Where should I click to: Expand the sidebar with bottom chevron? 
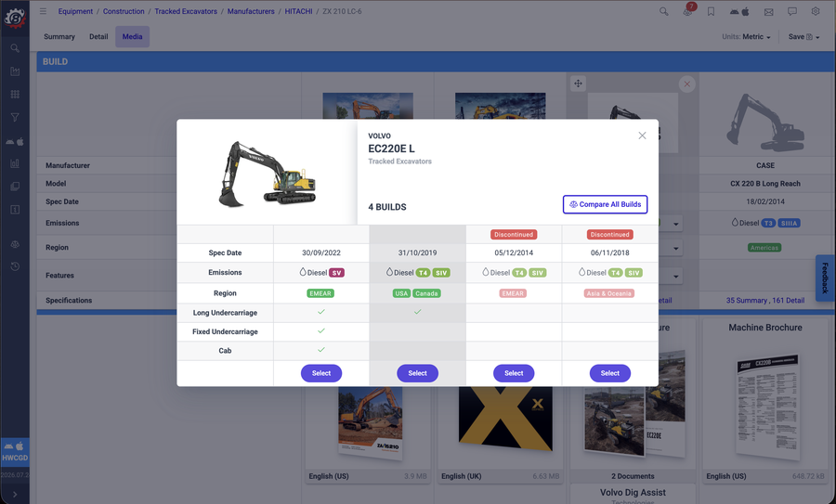(15, 495)
